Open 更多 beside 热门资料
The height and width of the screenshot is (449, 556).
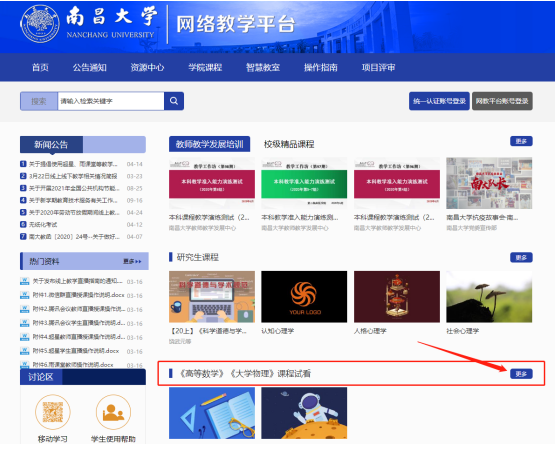132,261
